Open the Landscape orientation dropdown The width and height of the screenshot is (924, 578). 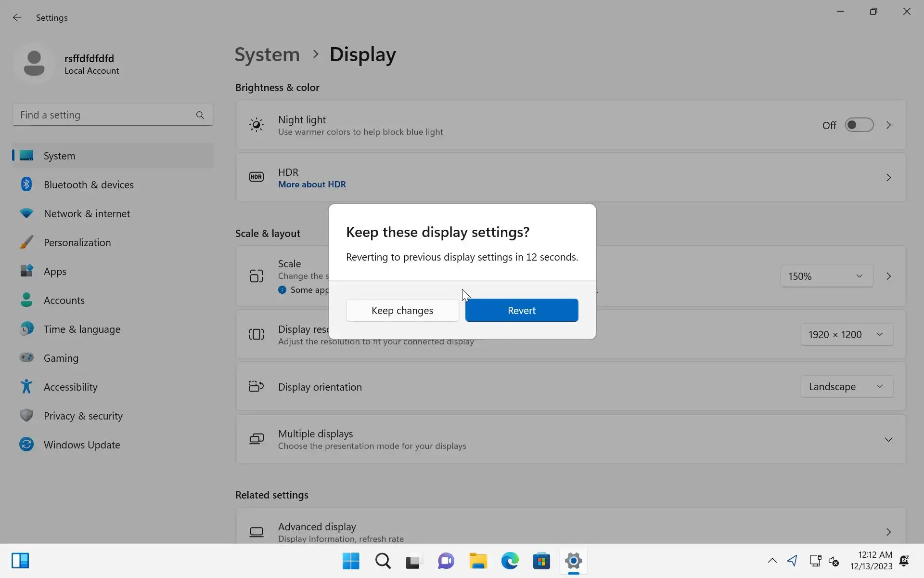[x=847, y=387]
